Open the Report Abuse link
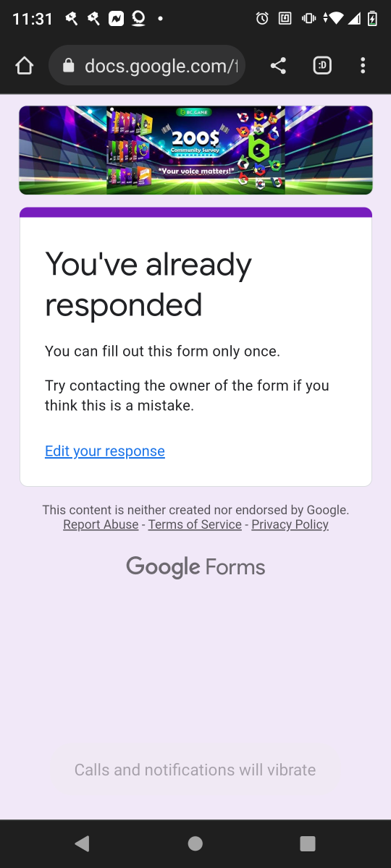 coord(101,524)
